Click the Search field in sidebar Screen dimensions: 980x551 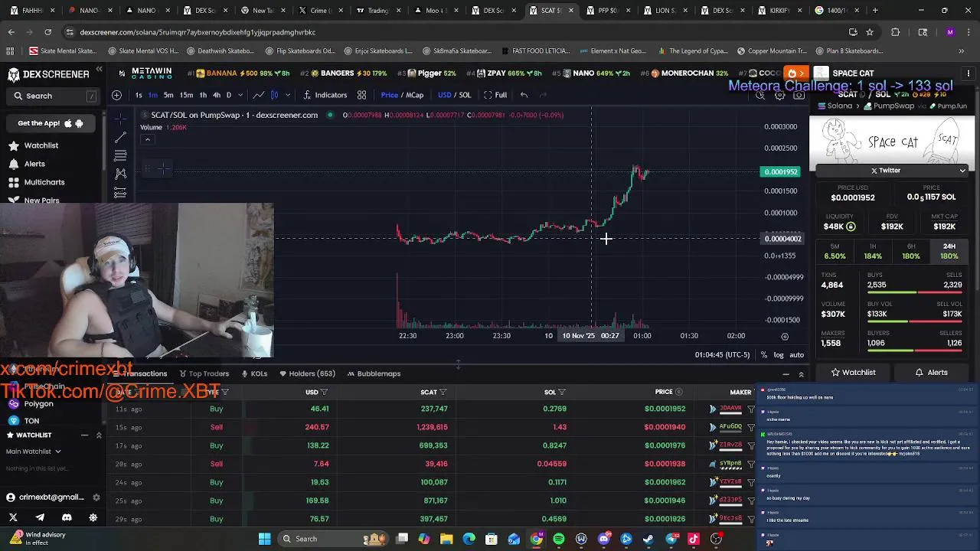54,96
